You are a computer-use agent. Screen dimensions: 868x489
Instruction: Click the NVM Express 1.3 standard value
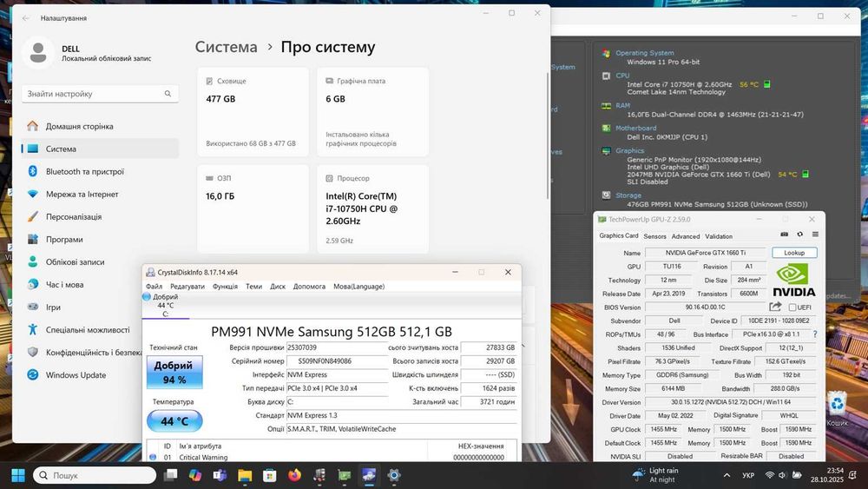click(401, 415)
